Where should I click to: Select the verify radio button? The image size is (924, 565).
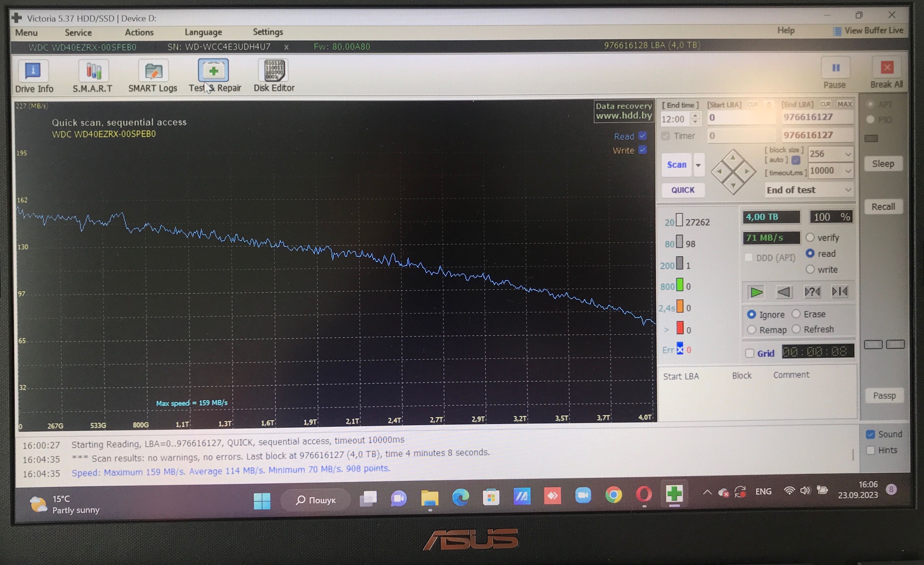point(810,237)
